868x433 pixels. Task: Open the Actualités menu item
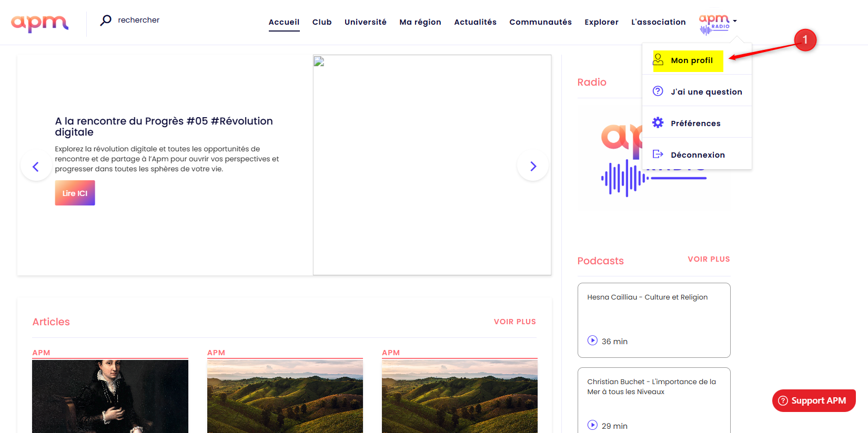tap(476, 22)
